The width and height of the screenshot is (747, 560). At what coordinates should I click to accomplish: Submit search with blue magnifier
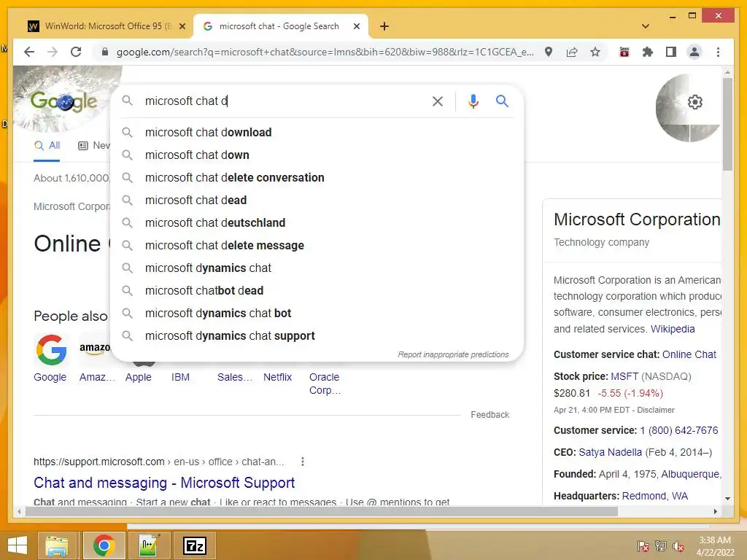pos(502,101)
